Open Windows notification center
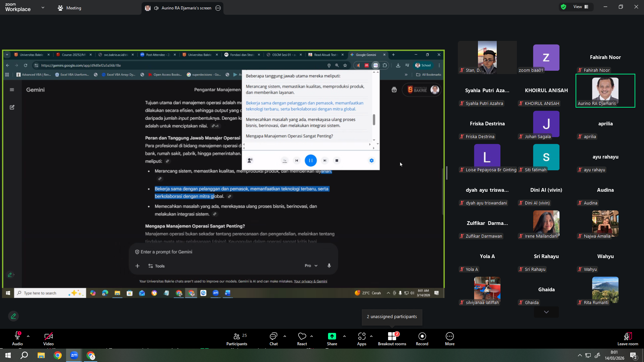Viewport: 644px width, 362px height. 634,356
